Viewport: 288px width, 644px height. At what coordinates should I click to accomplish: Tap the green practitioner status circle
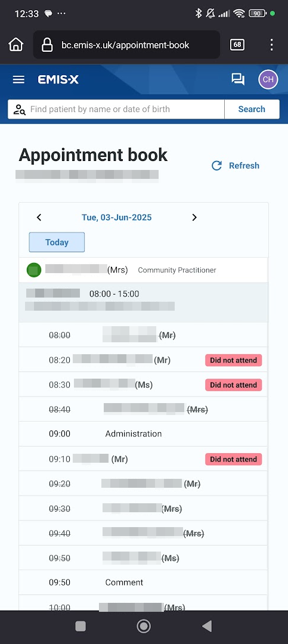tap(34, 270)
